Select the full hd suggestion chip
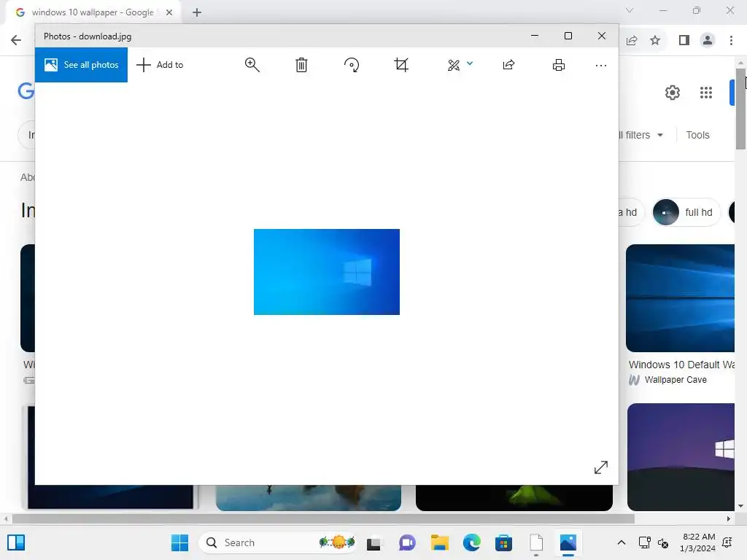The width and height of the screenshot is (747, 560). point(685,212)
